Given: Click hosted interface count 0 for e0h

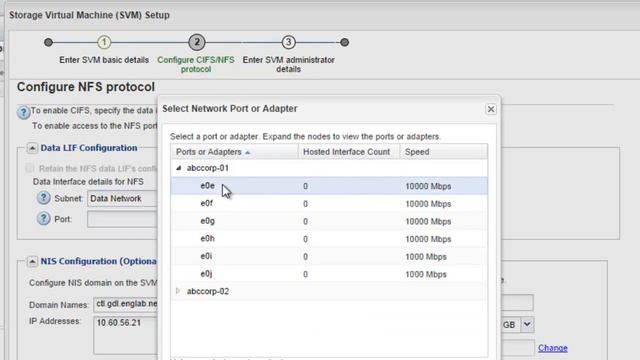Looking at the screenshot, I should point(305,239).
